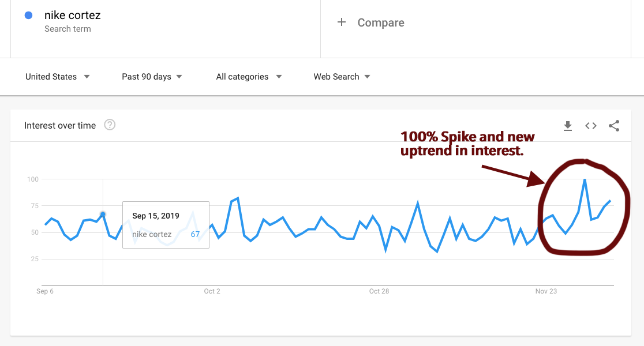Click the embed code icon
This screenshot has width=644, height=346.
click(591, 126)
